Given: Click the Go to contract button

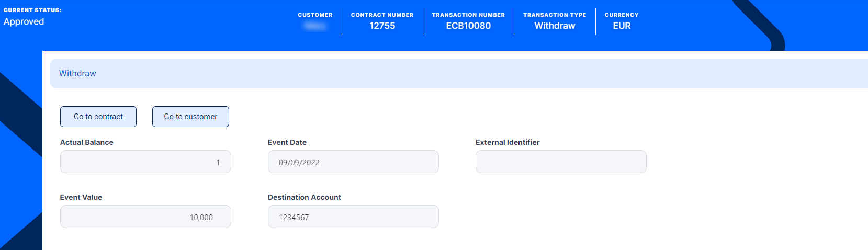Looking at the screenshot, I should click(x=98, y=117).
